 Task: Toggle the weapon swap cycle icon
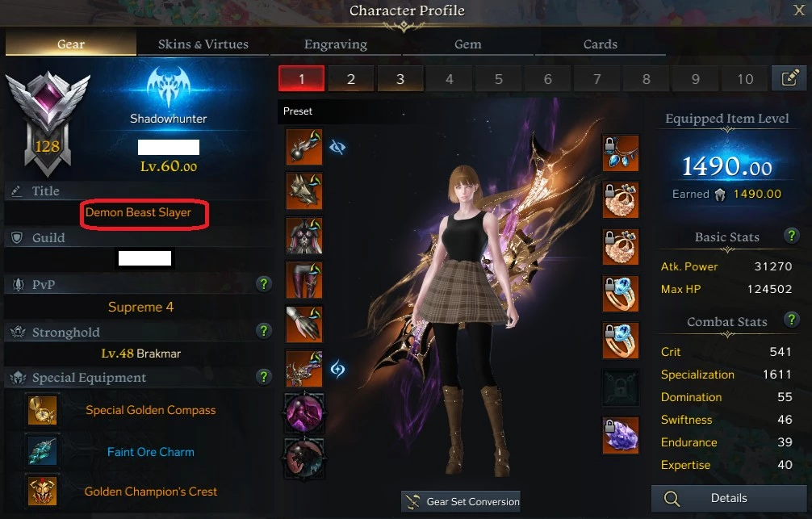pos(337,370)
